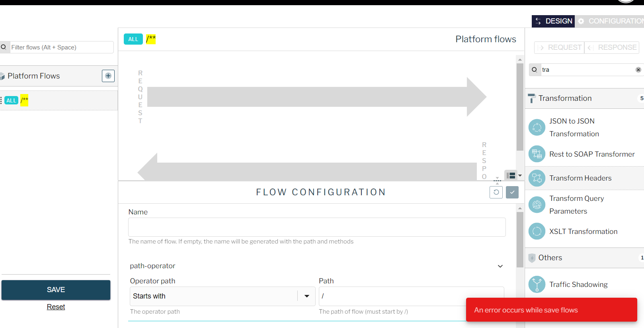Click the flow Name input field

[316, 227]
